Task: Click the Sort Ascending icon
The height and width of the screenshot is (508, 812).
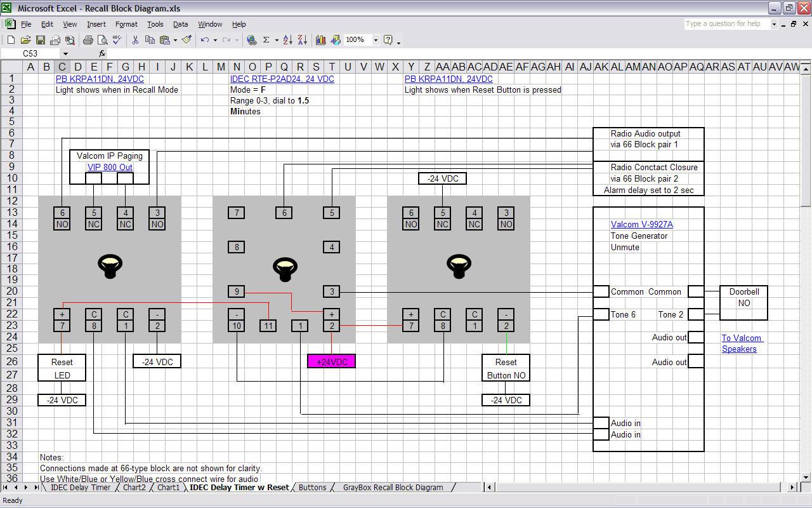Action: point(287,39)
